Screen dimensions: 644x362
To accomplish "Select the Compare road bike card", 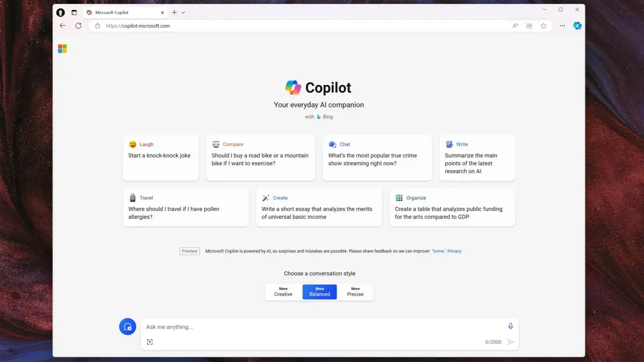I will pyautogui.click(x=261, y=157).
